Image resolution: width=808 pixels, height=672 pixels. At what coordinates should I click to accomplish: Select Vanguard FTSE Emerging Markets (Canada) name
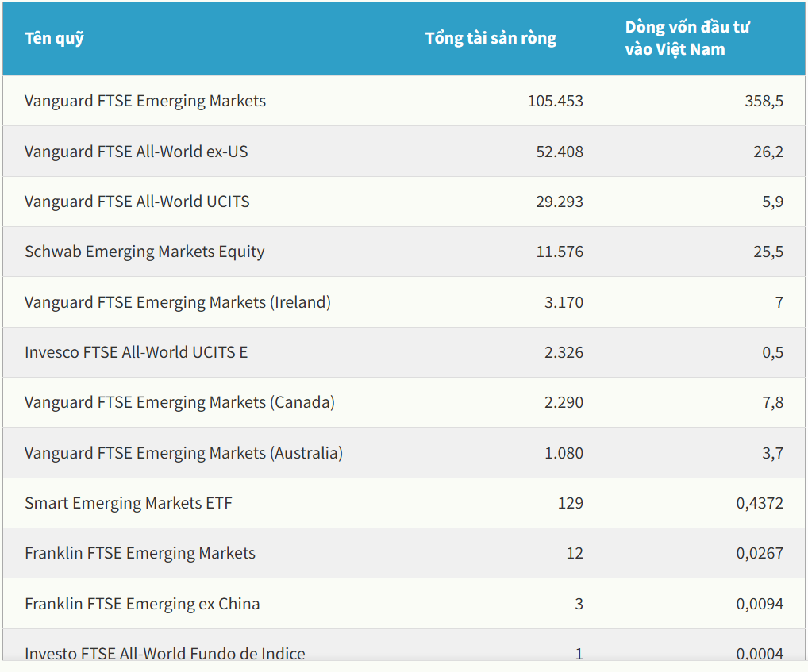tap(179, 402)
